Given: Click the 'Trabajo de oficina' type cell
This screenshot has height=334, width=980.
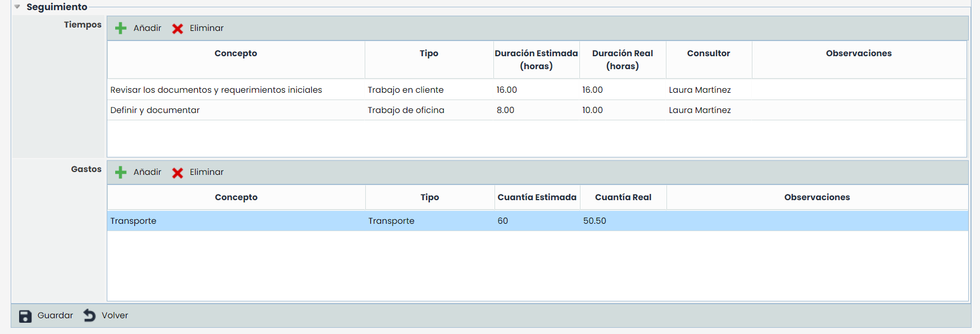Looking at the screenshot, I should [x=406, y=110].
